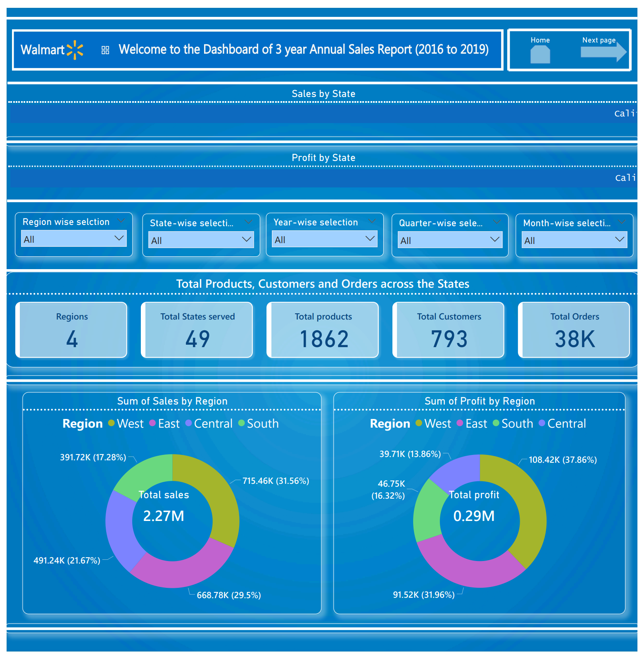The width and height of the screenshot is (644, 658).
Task: Click the Home icon button
Action: [540, 54]
